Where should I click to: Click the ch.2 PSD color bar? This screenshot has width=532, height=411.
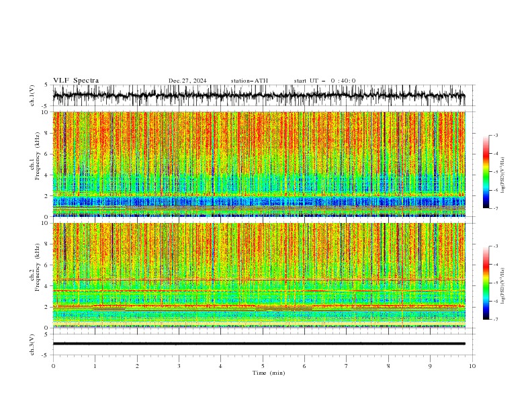(x=486, y=283)
